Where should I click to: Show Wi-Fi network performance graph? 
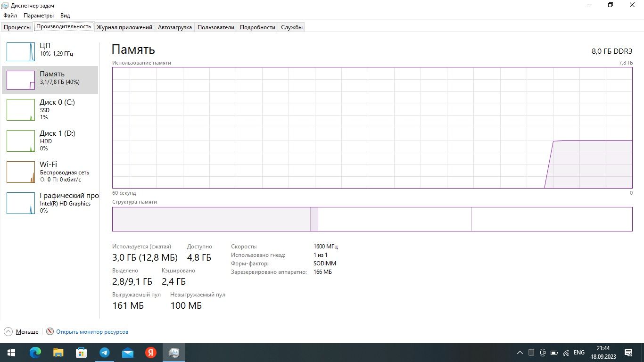click(50, 172)
